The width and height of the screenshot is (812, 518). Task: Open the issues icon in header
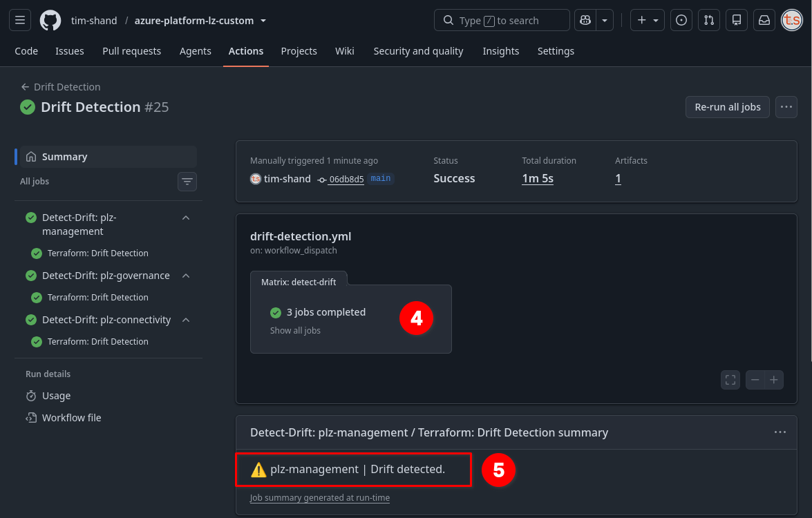pos(681,20)
